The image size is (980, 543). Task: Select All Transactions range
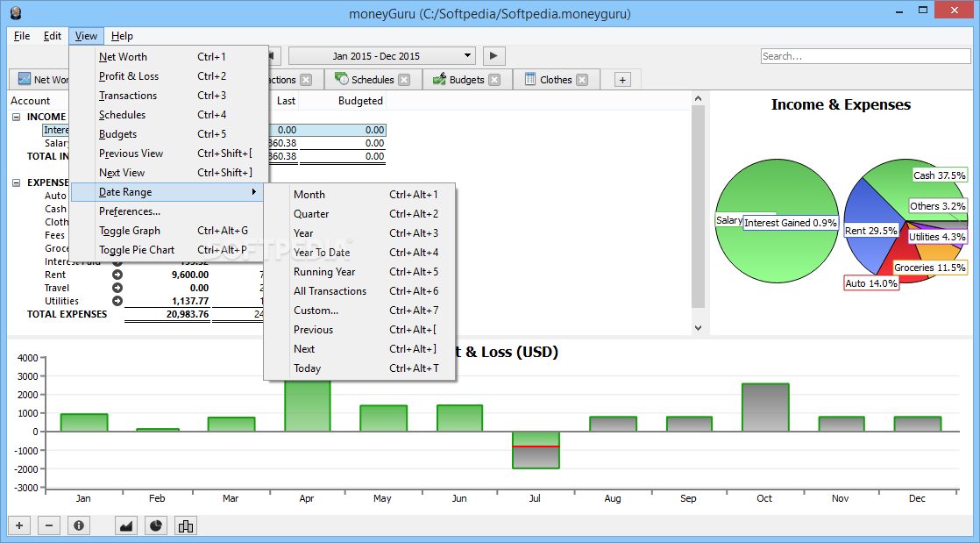tap(360, 291)
